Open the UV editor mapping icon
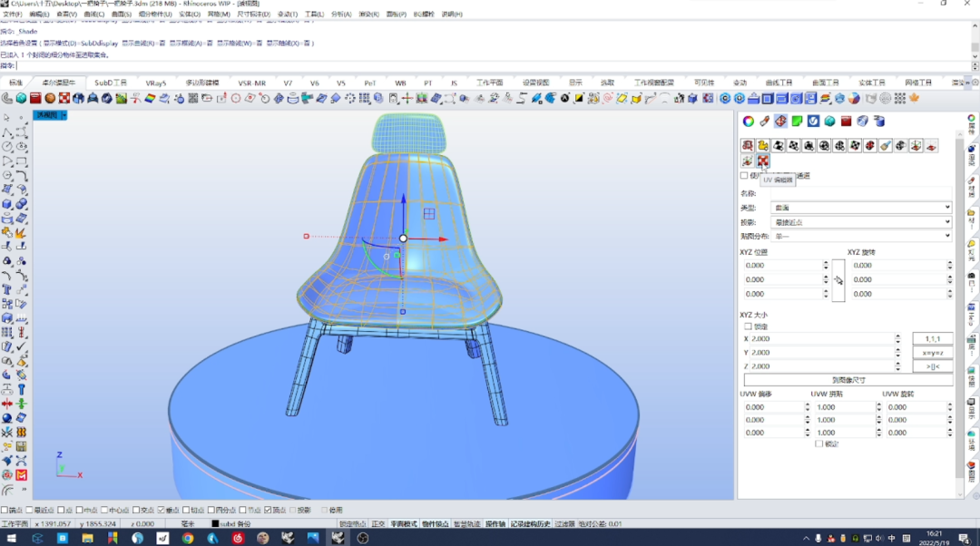 click(x=762, y=161)
